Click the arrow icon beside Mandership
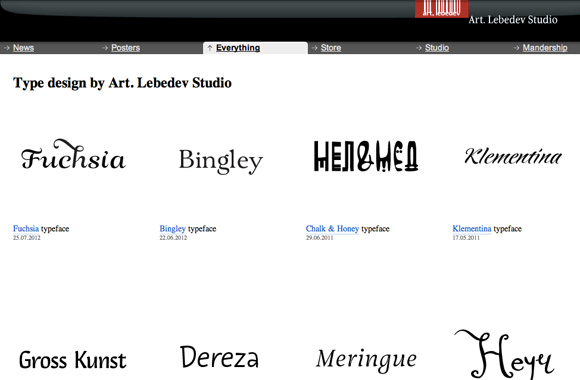Screen dimensions: 580x380 coord(516,48)
